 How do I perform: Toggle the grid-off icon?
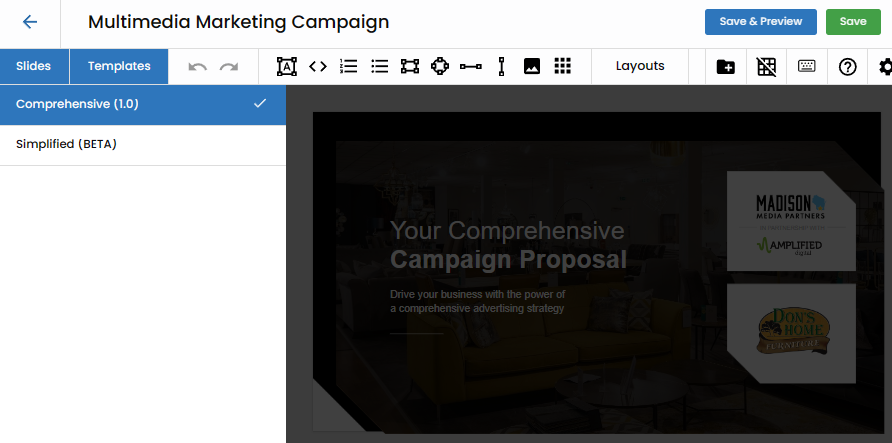[766, 67]
